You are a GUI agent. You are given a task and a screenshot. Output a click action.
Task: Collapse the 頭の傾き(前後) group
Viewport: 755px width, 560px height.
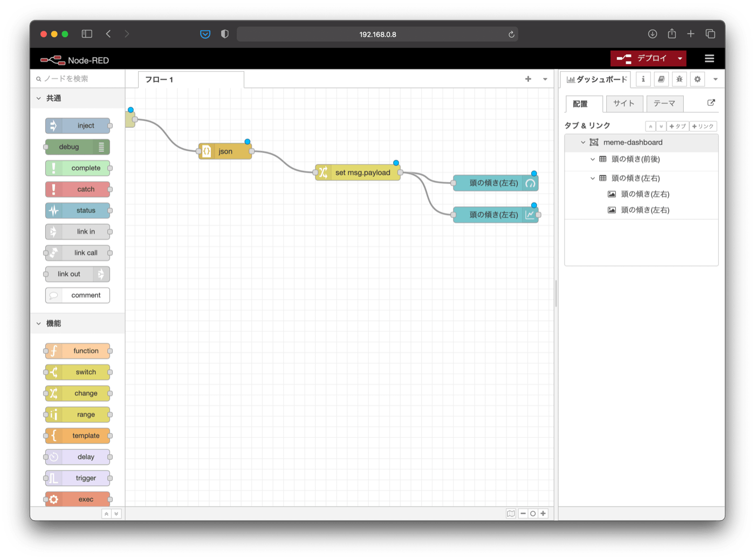pos(593,159)
